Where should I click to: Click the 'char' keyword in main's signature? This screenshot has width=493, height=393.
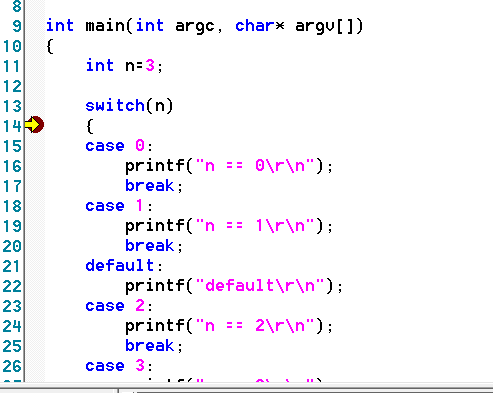(255, 26)
